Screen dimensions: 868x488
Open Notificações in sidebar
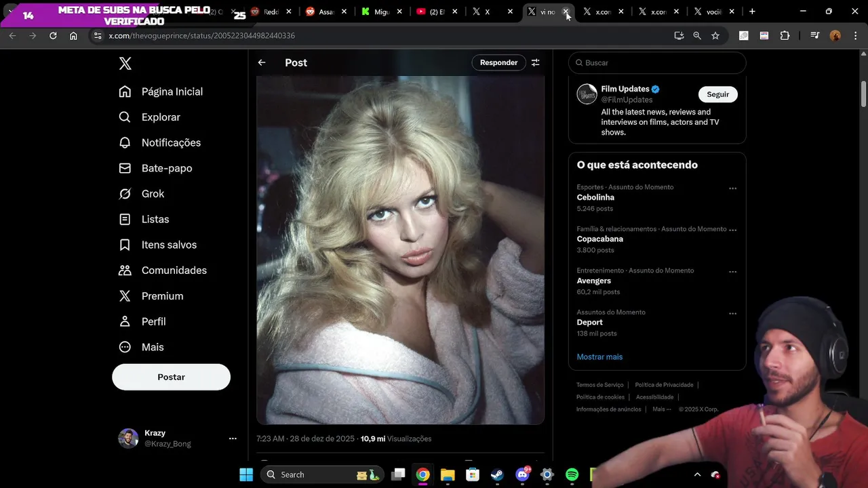160,142
